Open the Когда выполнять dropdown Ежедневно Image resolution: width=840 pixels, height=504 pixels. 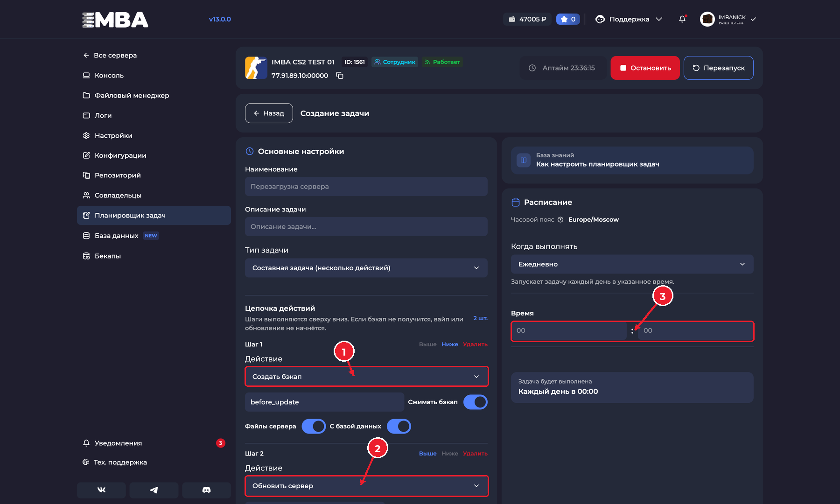pos(632,264)
